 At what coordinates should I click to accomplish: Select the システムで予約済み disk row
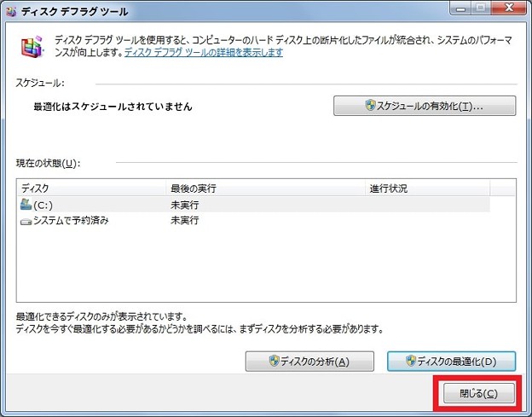click(253, 221)
